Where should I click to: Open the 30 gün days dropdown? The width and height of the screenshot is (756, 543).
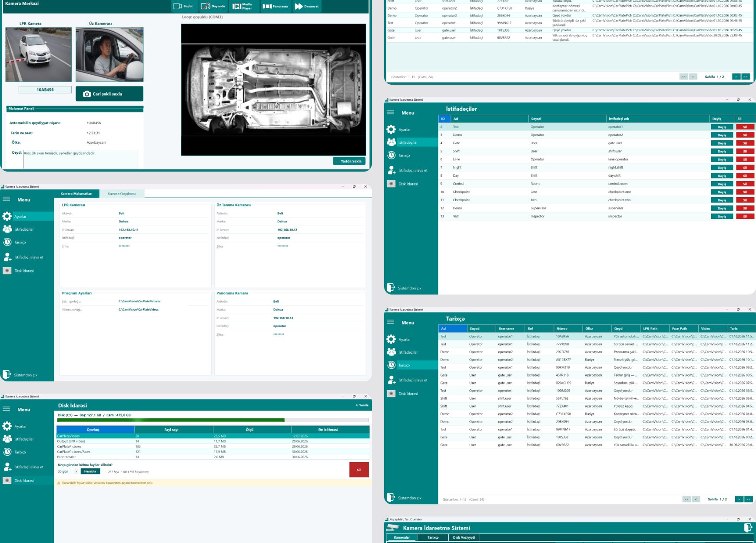tap(67, 471)
